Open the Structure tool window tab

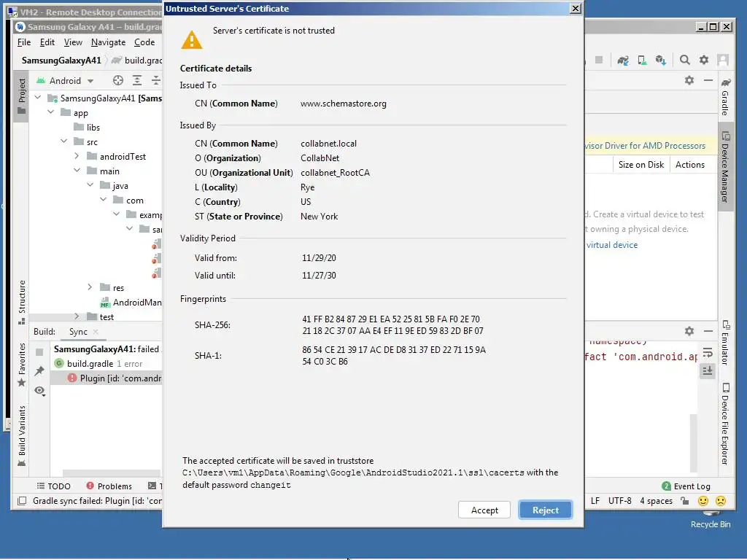tap(21, 302)
